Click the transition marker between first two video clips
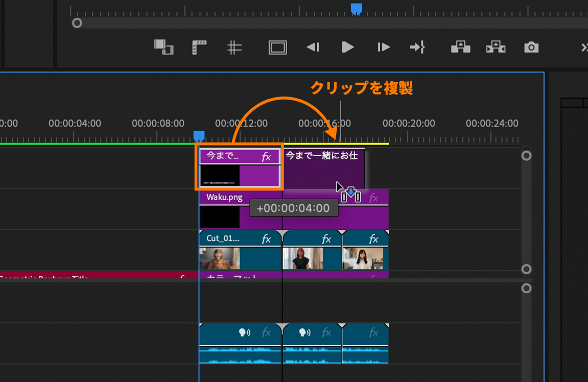This screenshot has width=588, height=382. [x=282, y=235]
